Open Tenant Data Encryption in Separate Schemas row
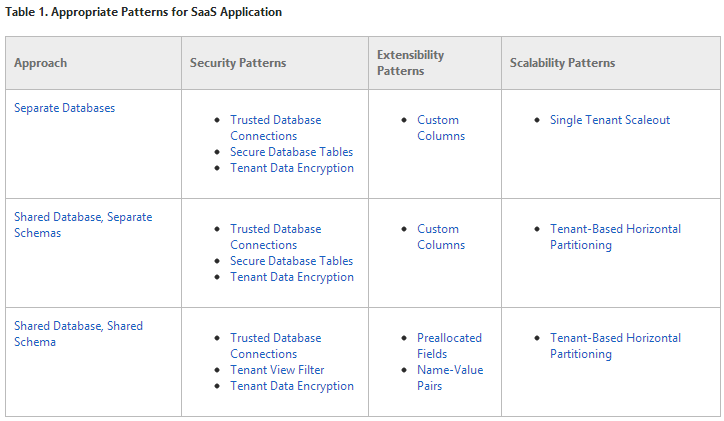Screen dimensions: 724x421 click(291, 277)
